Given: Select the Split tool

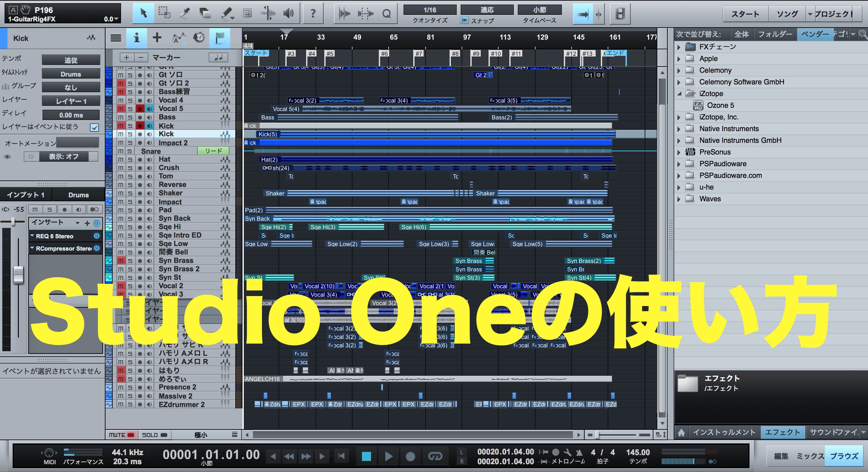Looking at the screenshot, I should 185,14.
